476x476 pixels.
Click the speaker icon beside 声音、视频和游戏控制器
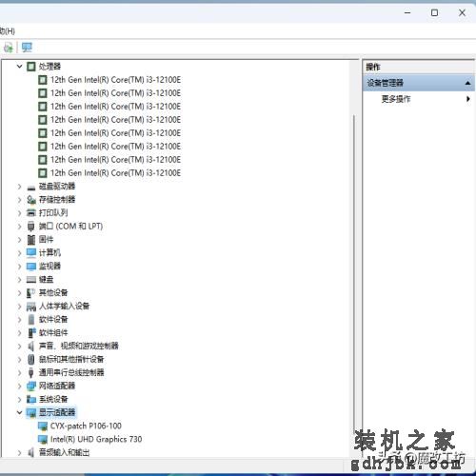(31, 347)
